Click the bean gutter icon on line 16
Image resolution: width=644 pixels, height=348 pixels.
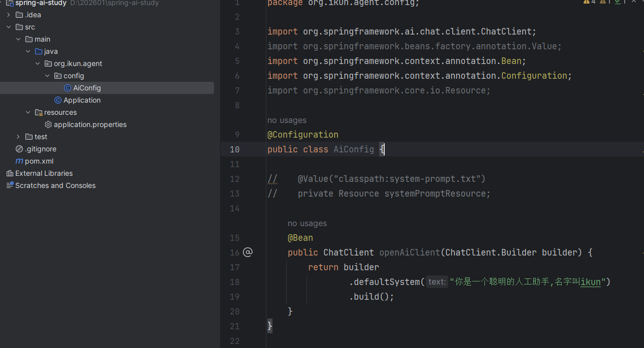(x=248, y=252)
